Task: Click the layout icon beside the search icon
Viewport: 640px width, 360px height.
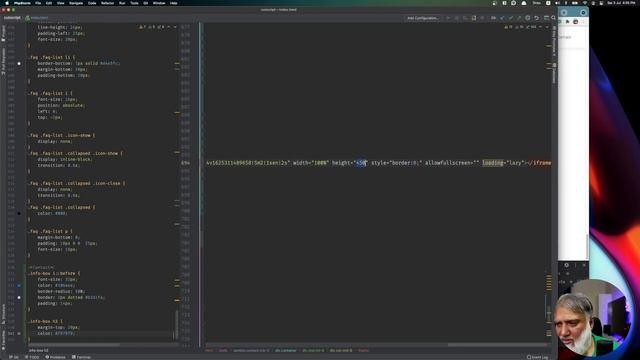Action: coord(546,18)
